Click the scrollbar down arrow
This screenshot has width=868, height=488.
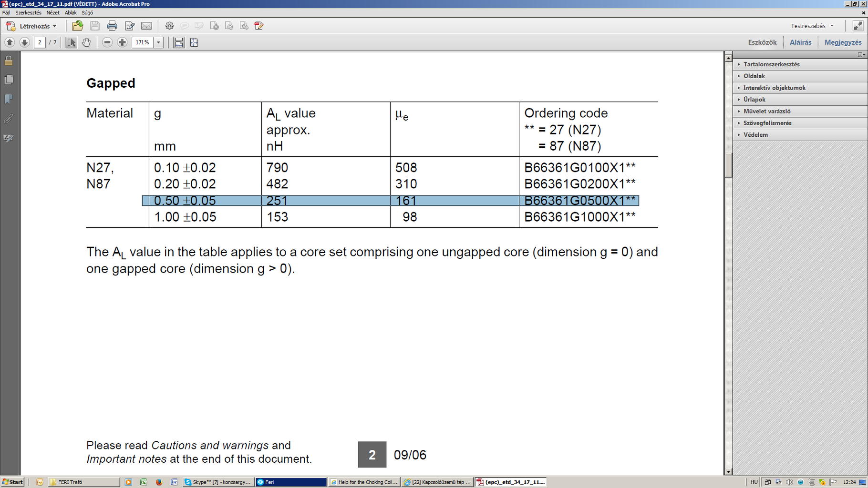pyautogui.click(x=728, y=471)
